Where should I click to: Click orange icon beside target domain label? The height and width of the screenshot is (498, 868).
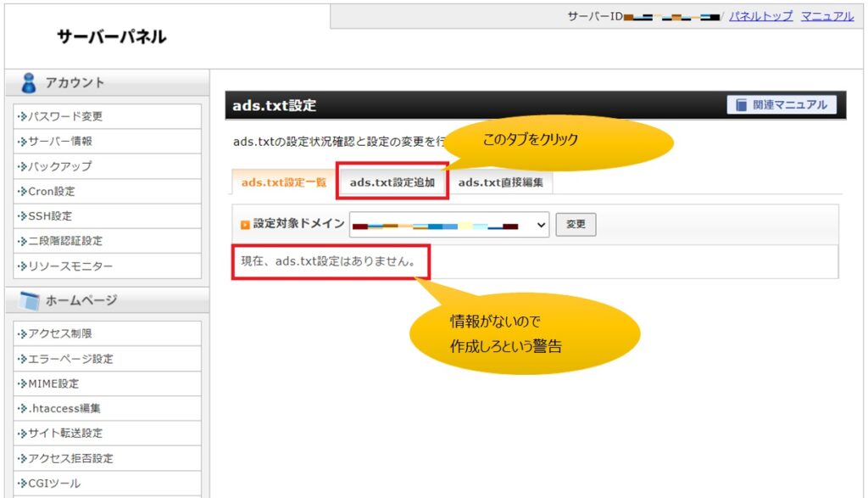point(245,225)
